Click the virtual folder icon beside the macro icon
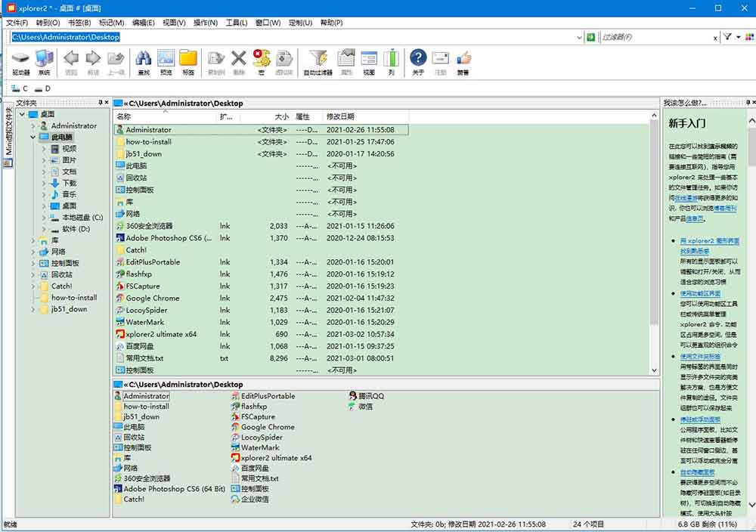Image resolution: width=756 pixels, height=532 pixels. click(x=284, y=63)
